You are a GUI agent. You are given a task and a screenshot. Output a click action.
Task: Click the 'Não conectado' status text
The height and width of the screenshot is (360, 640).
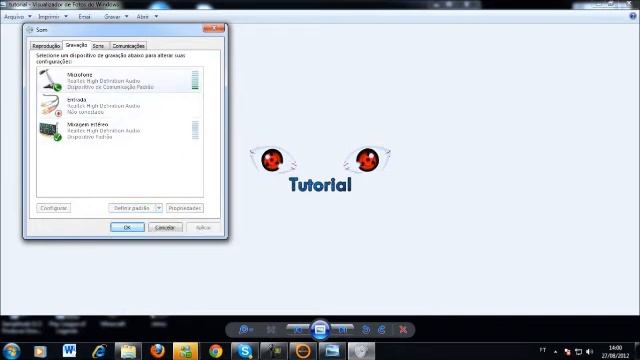click(x=85, y=112)
